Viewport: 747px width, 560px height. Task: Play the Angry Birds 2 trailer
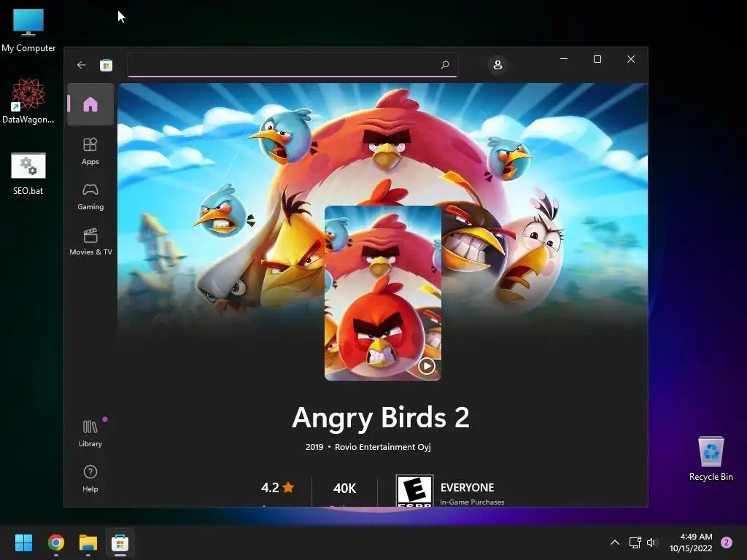(x=426, y=366)
